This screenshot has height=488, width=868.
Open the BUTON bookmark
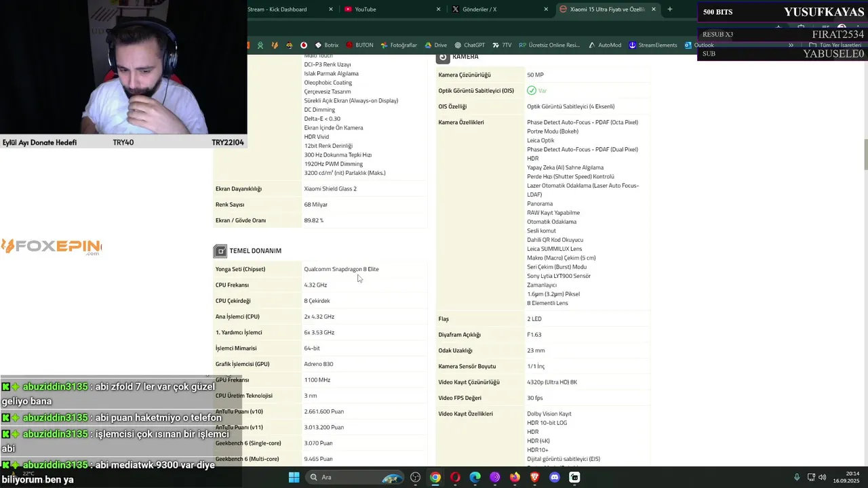click(x=359, y=45)
